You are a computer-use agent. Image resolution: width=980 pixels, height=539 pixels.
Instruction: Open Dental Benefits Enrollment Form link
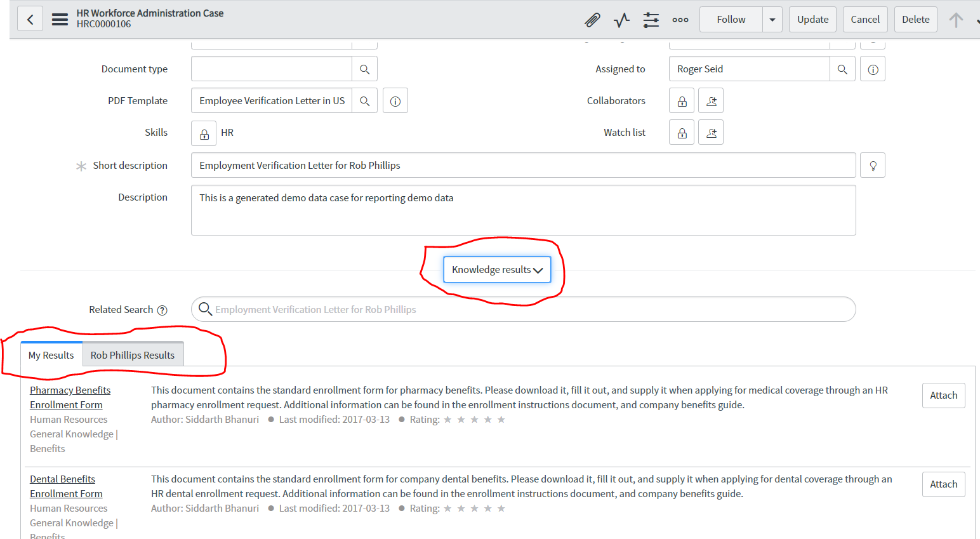pyautogui.click(x=66, y=486)
